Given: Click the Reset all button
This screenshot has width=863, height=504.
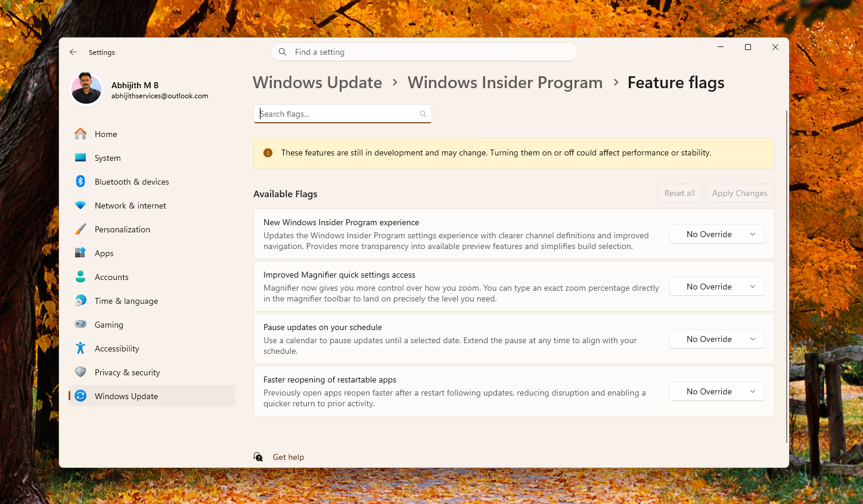Looking at the screenshot, I should 679,193.
